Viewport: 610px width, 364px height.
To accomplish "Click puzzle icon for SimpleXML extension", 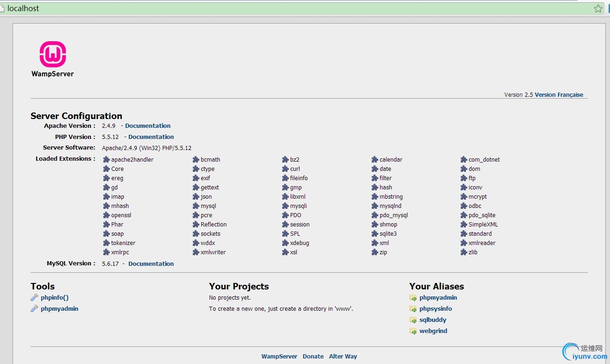I will (464, 225).
